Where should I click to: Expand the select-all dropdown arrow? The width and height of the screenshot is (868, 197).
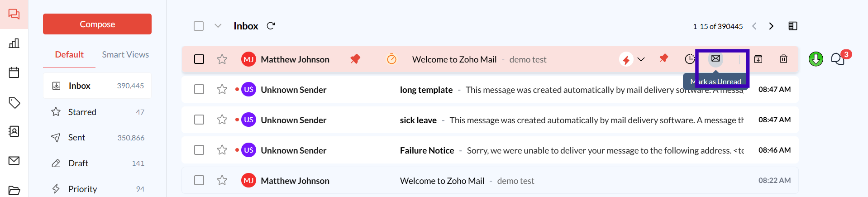coord(218,26)
